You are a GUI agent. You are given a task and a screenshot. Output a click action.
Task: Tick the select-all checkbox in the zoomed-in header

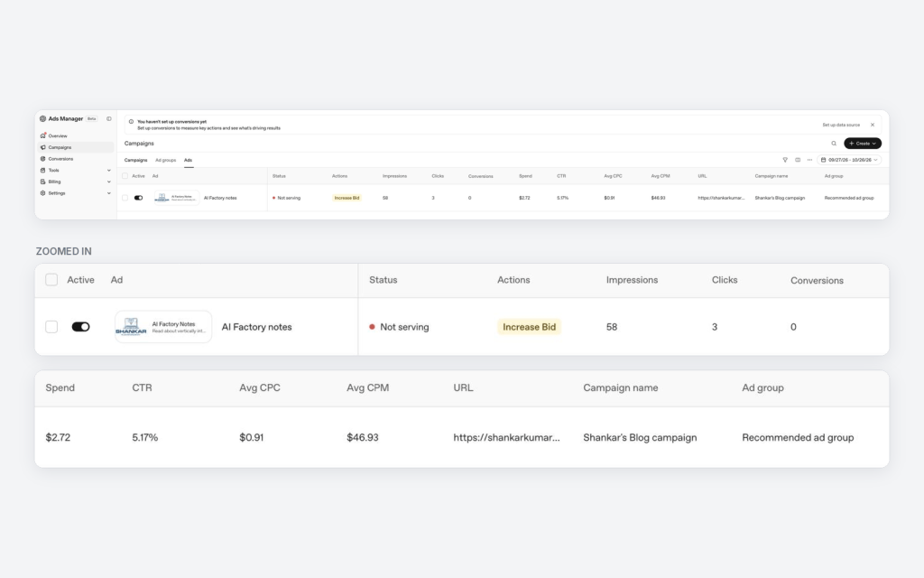point(51,280)
